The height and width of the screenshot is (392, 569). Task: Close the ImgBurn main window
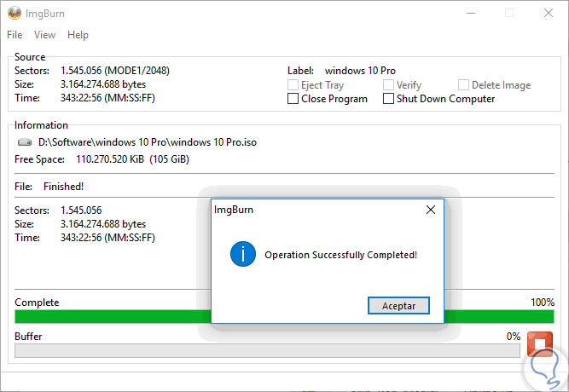pyautogui.click(x=549, y=14)
